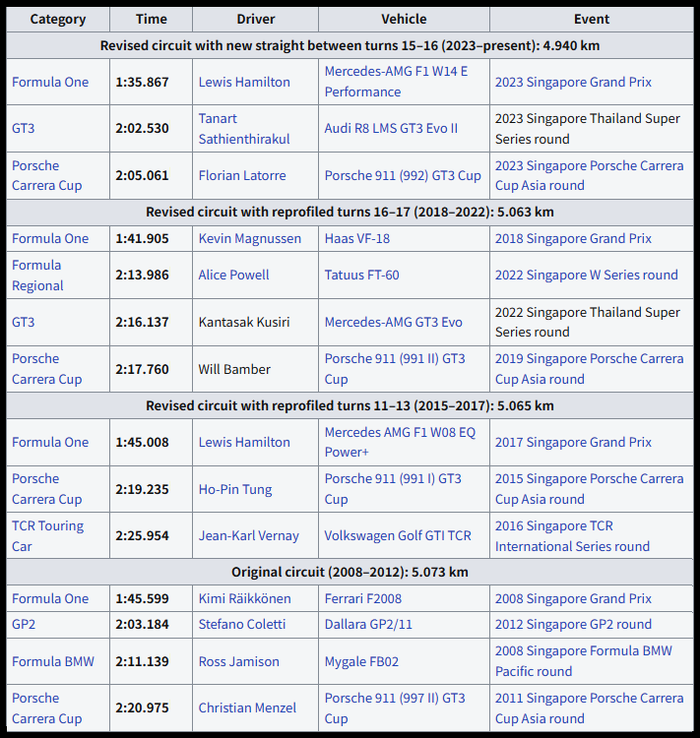Screen dimensions: 700x738
Task: Open Jean-Karl Vernay driver link
Action: pyautogui.click(x=249, y=535)
